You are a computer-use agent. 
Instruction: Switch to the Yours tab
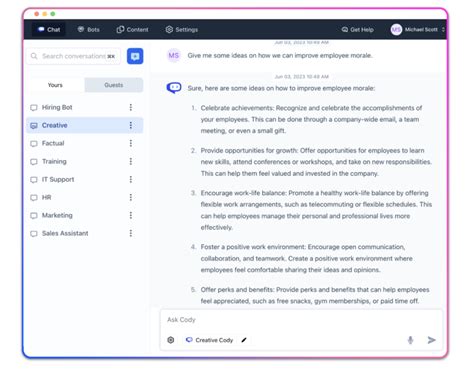coord(55,85)
